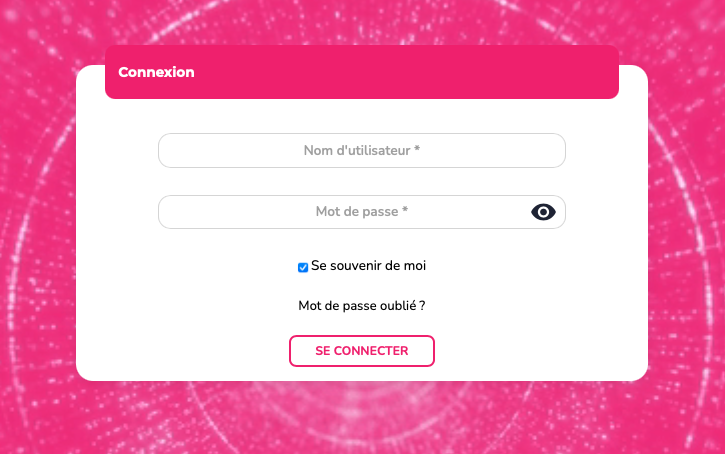Click the word Connexion in header
725x454 pixels.
[156, 72]
